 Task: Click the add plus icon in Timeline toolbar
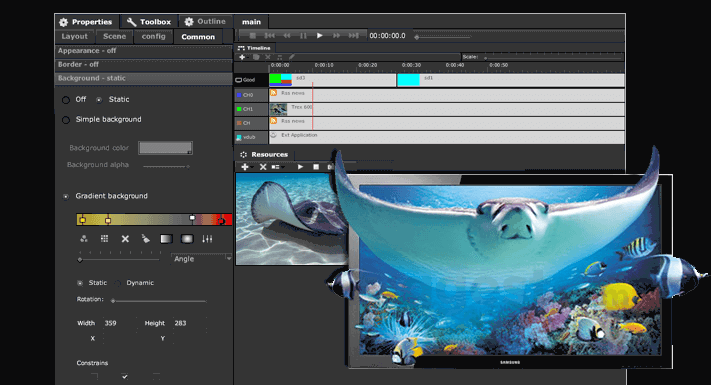click(x=242, y=57)
